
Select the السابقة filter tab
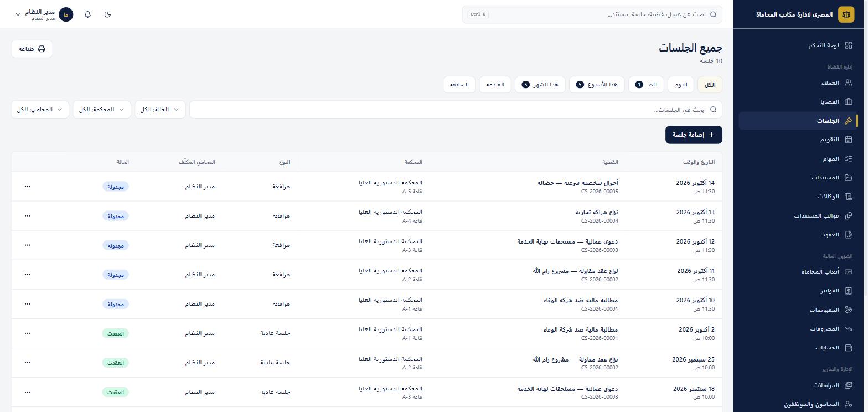click(x=459, y=85)
